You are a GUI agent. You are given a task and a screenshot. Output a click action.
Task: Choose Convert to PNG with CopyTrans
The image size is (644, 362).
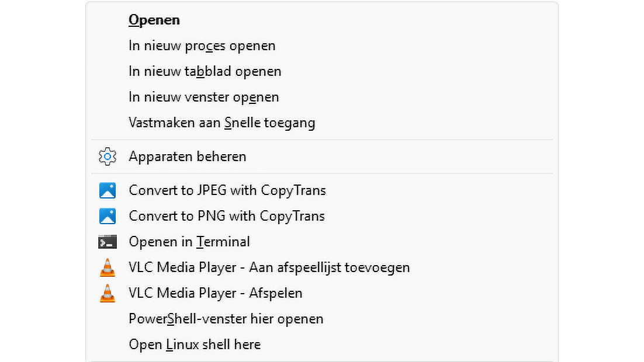227,216
